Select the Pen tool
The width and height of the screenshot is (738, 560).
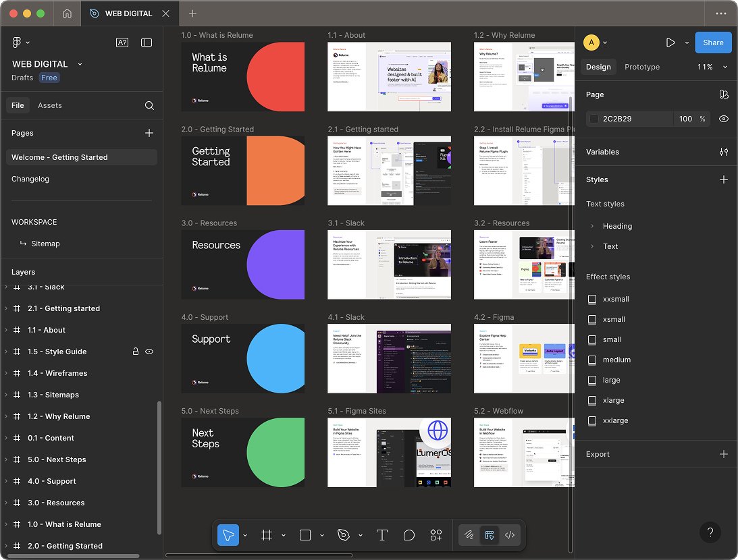[x=344, y=535]
